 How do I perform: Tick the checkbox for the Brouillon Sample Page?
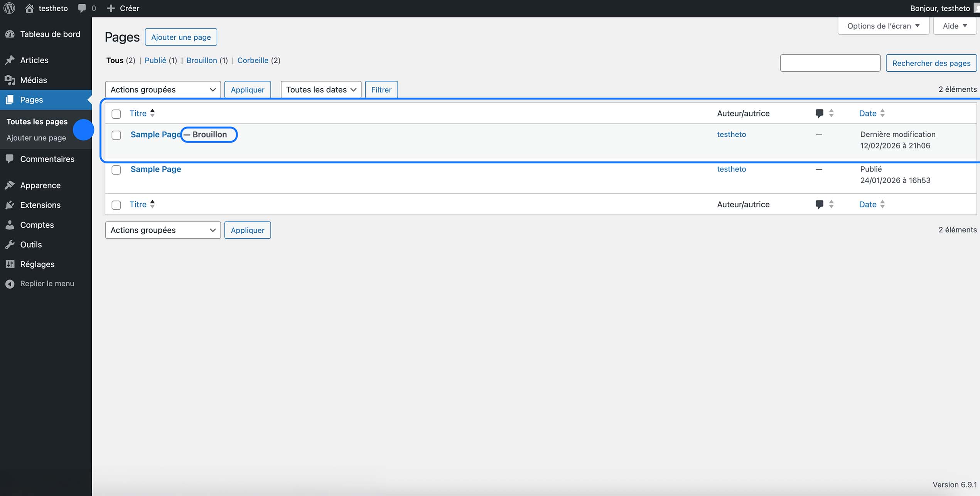pos(116,135)
